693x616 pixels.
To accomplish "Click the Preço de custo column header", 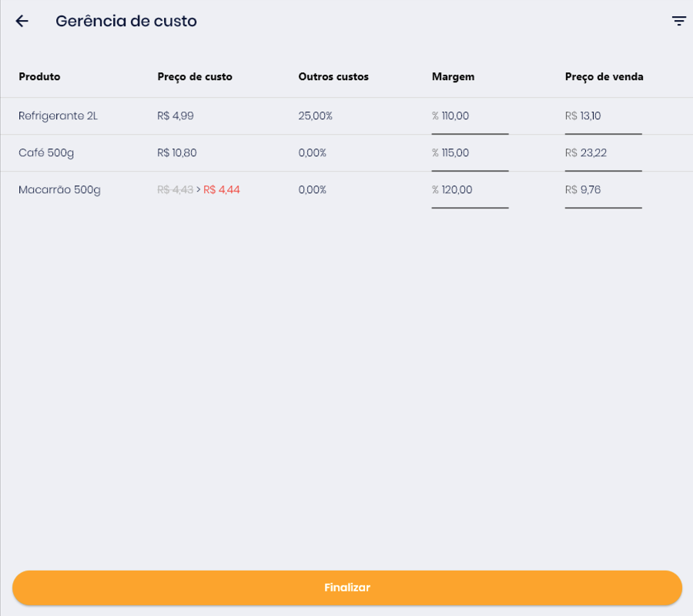I will coord(195,77).
